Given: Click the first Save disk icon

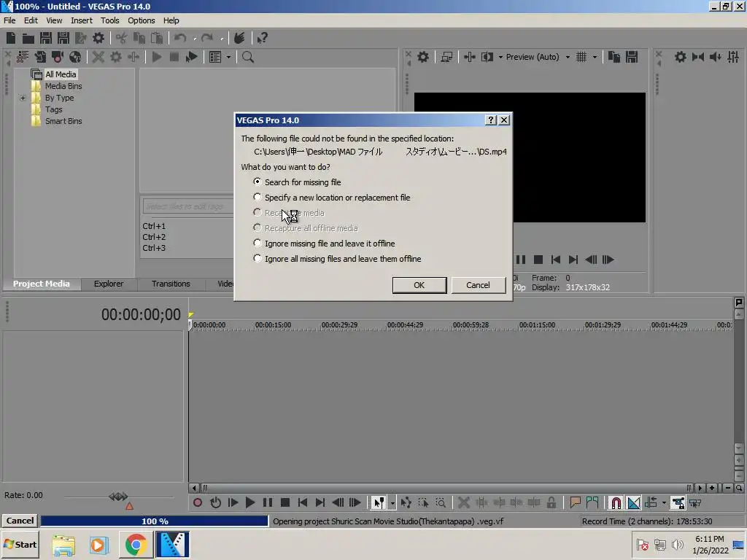Looking at the screenshot, I should coord(46,38).
